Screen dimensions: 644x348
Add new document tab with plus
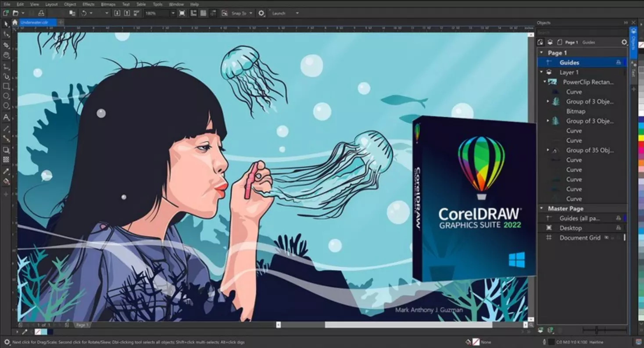tap(61, 22)
